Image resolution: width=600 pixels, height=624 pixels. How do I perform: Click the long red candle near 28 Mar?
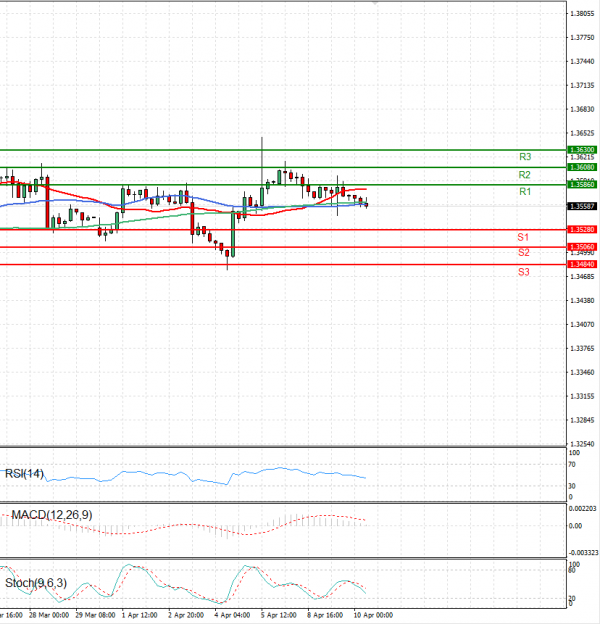pos(47,203)
